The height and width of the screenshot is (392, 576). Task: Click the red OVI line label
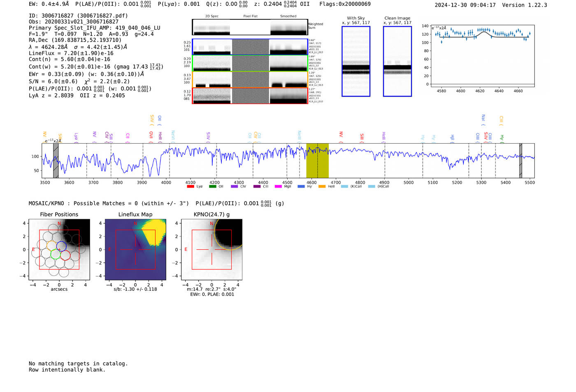pyautogui.click(x=151, y=137)
